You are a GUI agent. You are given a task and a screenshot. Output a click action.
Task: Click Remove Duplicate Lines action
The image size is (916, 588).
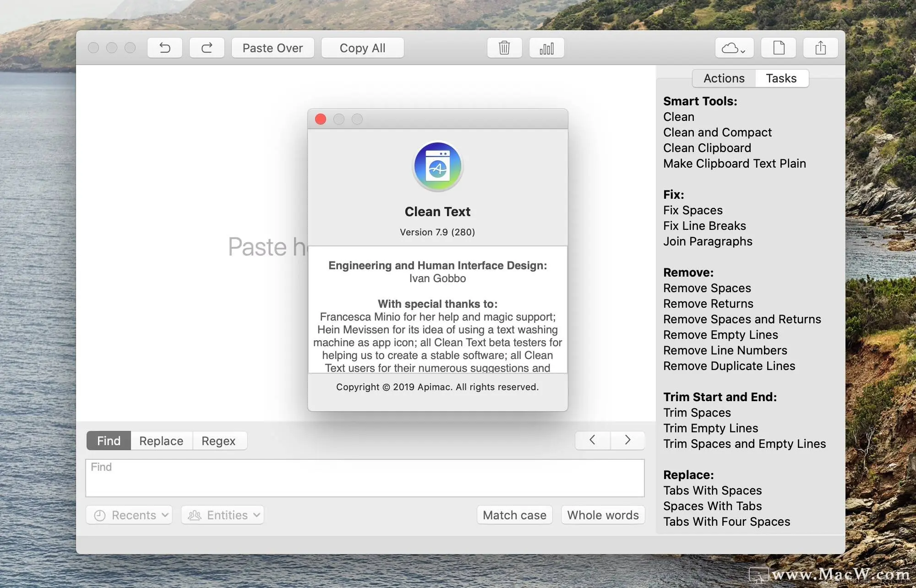(x=729, y=366)
